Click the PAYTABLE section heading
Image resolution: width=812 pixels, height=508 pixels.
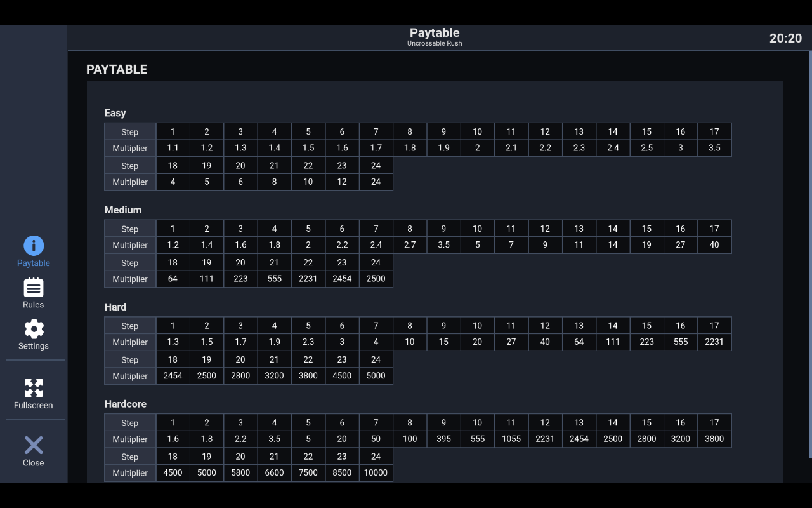[117, 70]
